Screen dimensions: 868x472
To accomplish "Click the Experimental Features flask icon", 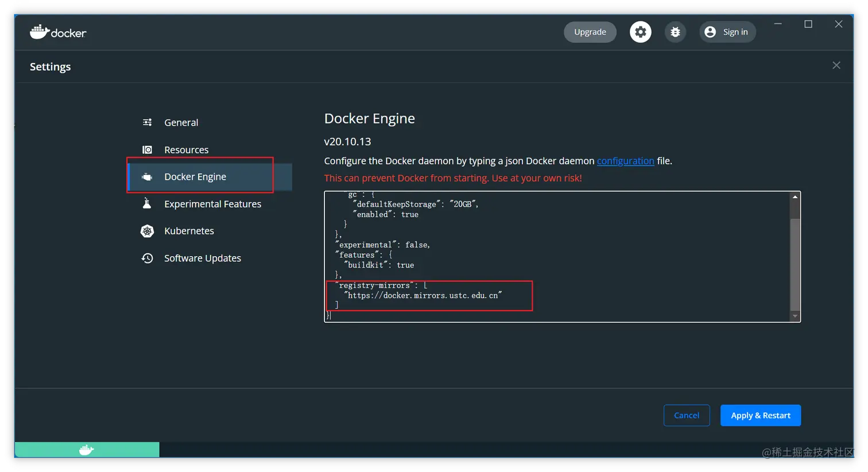I will pos(147,203).
